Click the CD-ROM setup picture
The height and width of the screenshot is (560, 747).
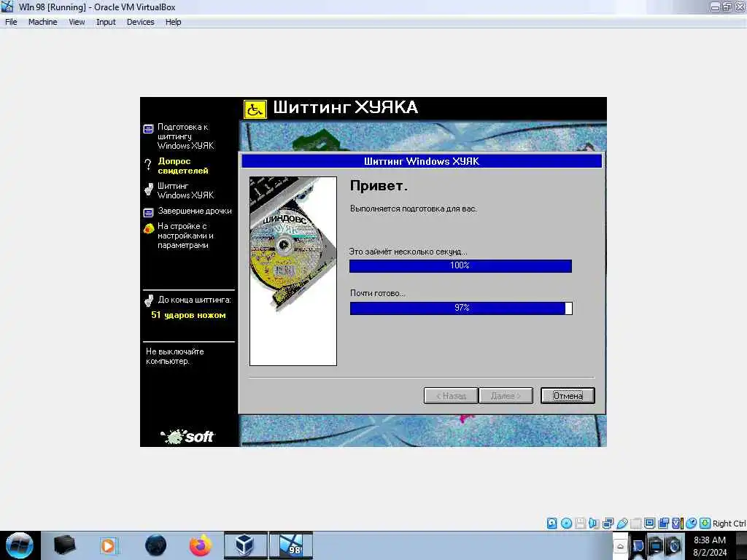[293, 271]
